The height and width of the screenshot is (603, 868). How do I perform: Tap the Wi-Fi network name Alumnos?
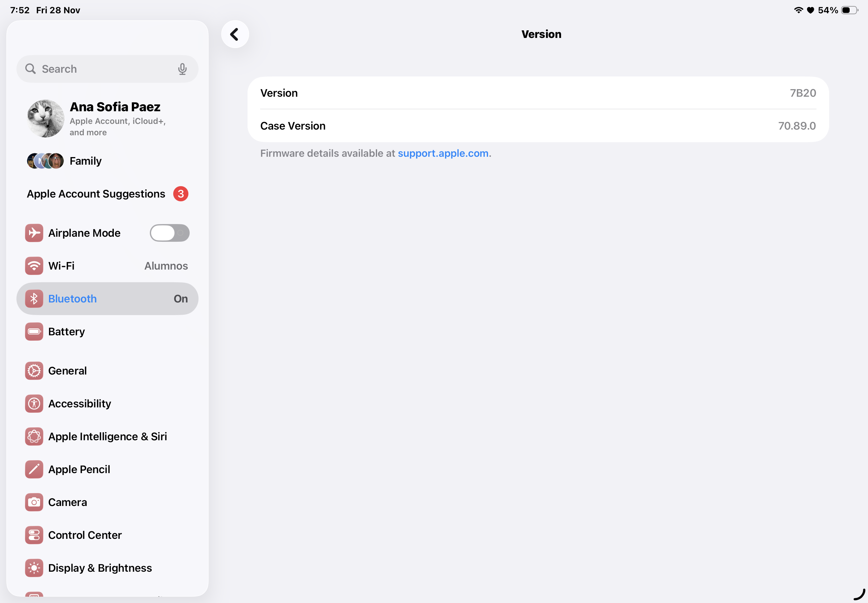tap(166, 265)
